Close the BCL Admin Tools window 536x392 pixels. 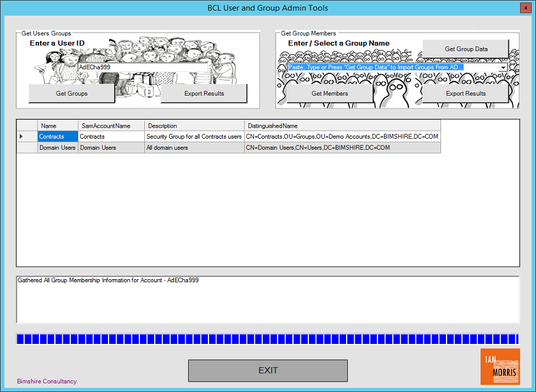point(524,8)
